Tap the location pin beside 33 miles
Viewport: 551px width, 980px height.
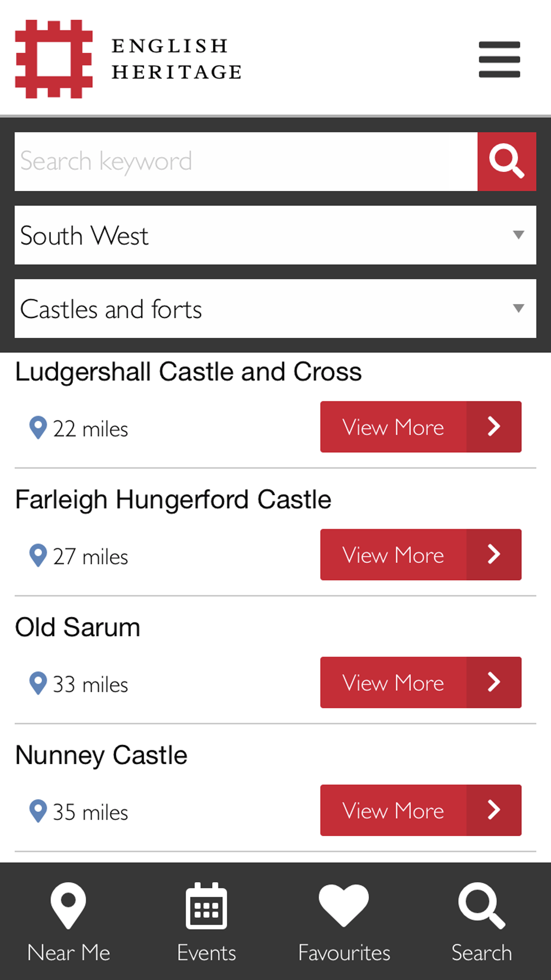coord(38,683)
